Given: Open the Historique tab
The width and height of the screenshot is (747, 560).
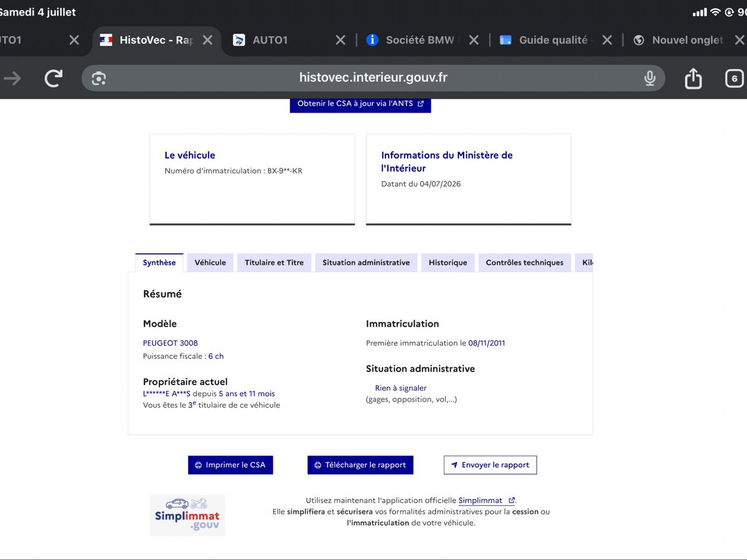Looking at the screenshot, I should (448, 263).
